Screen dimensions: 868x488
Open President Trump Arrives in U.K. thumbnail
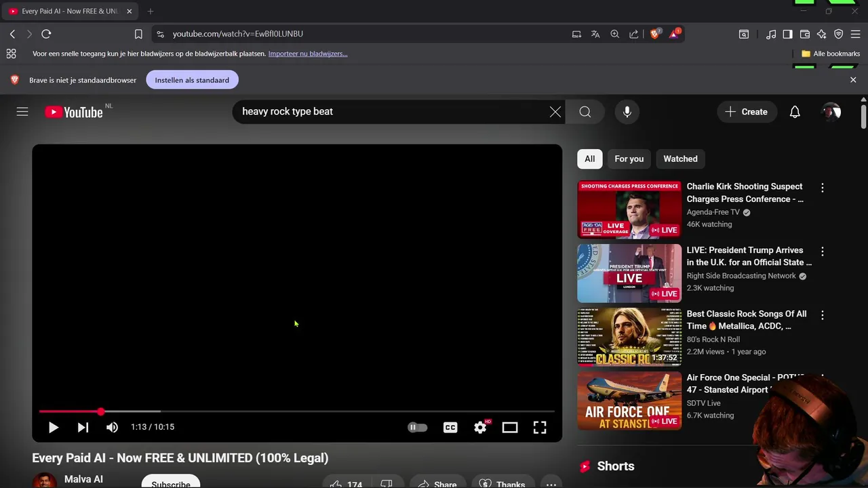pos(629,273)
